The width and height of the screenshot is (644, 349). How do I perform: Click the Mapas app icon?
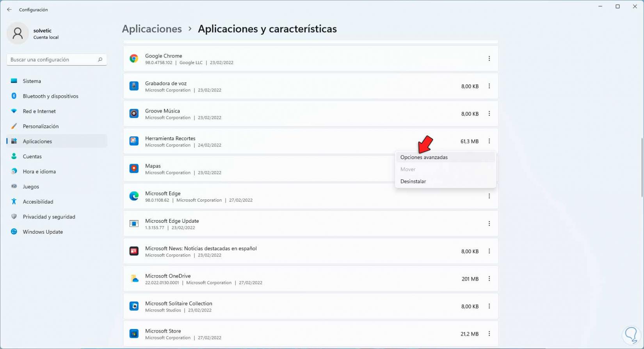[134, 168]
